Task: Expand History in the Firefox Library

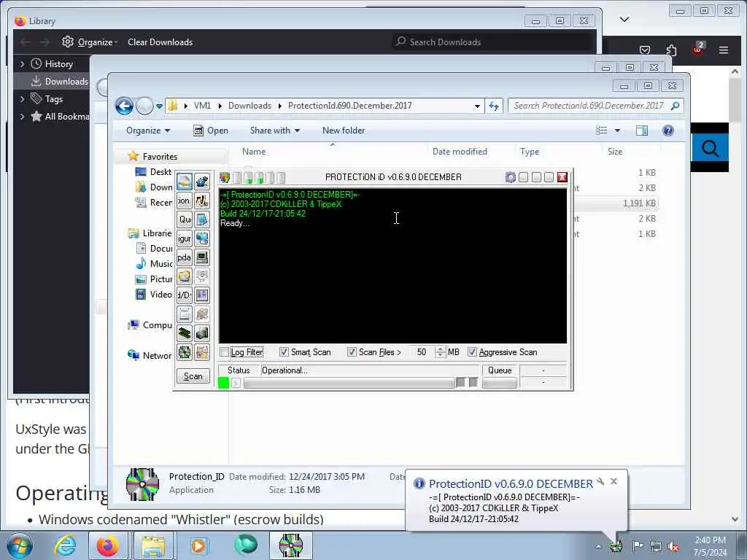Action: [x=22, y=64]
